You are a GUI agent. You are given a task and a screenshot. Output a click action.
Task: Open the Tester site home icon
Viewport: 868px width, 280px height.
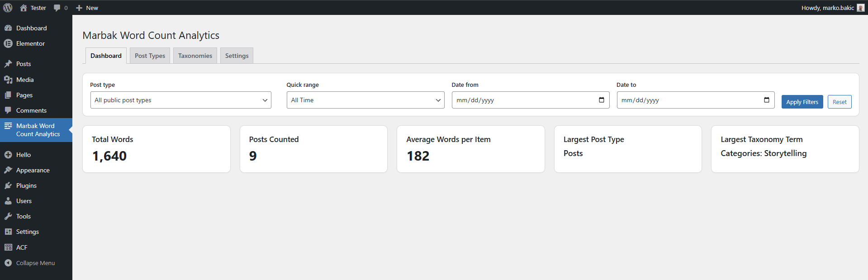coord(24,8)
